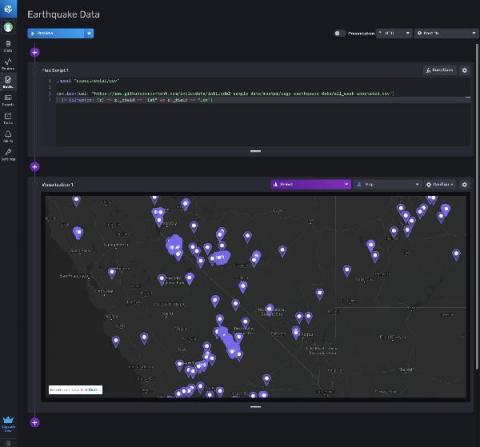Click the map attribution box
Screen dimensions: 480x447
(x=76, y=390)
